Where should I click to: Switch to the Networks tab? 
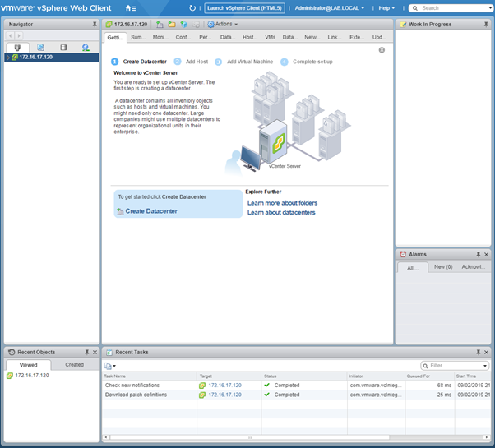(312, 37)
